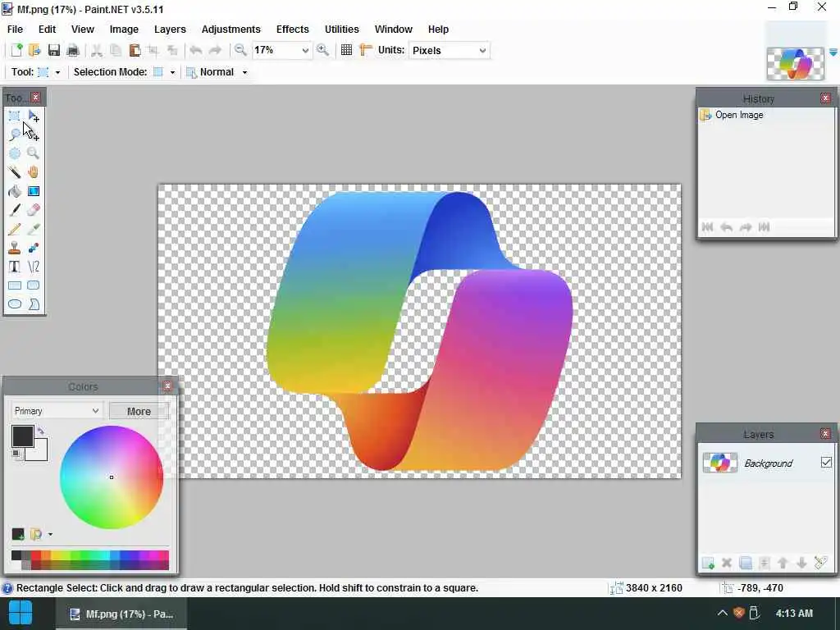The image size is (840, 630).
Task: Select the Clone Stamp tool
Action: [15, 248]
